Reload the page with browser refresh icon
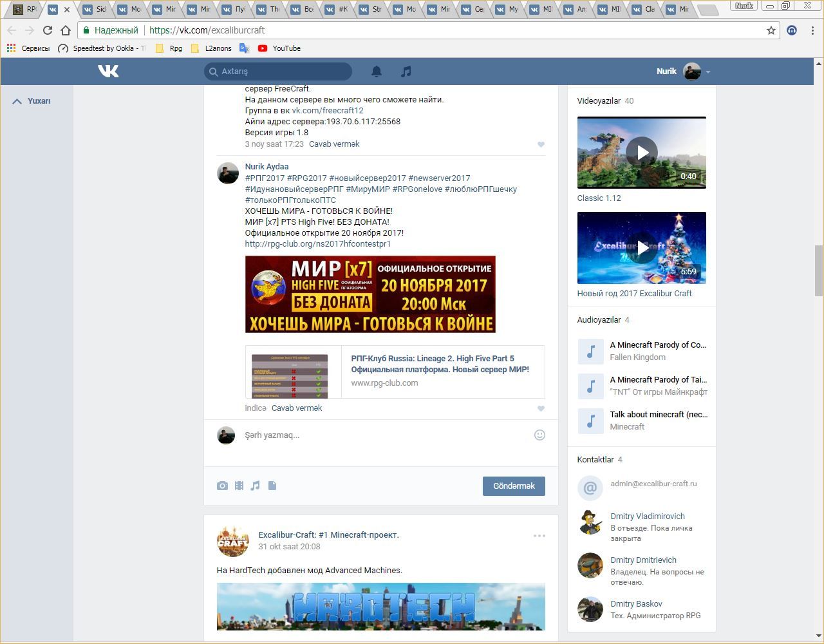The height and width of the screenshot is (644, 824). point(48,30)
